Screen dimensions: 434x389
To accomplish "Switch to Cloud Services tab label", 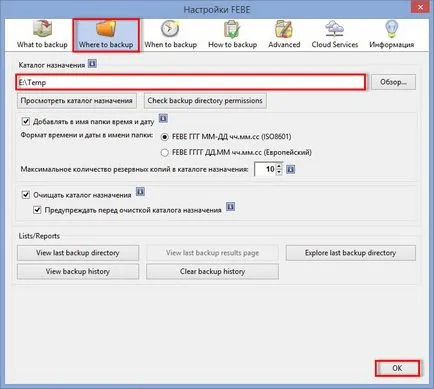I will [335, 45].
